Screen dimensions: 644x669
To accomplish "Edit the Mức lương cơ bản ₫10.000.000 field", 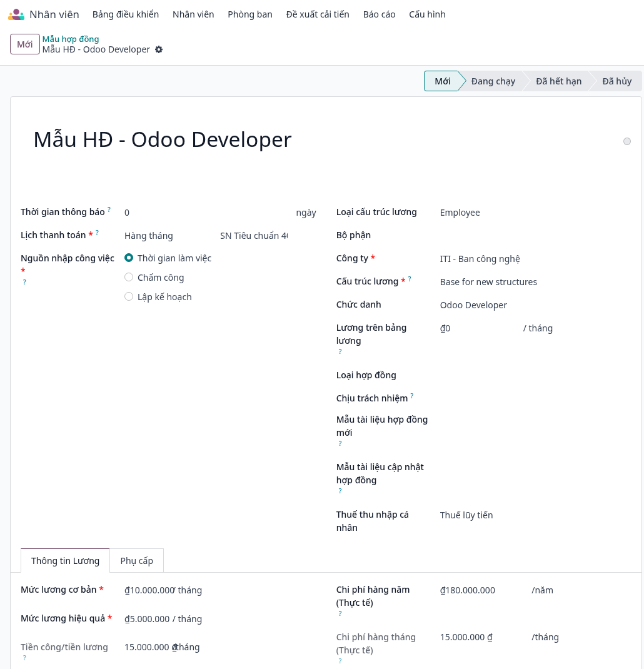I will [148, 590].
